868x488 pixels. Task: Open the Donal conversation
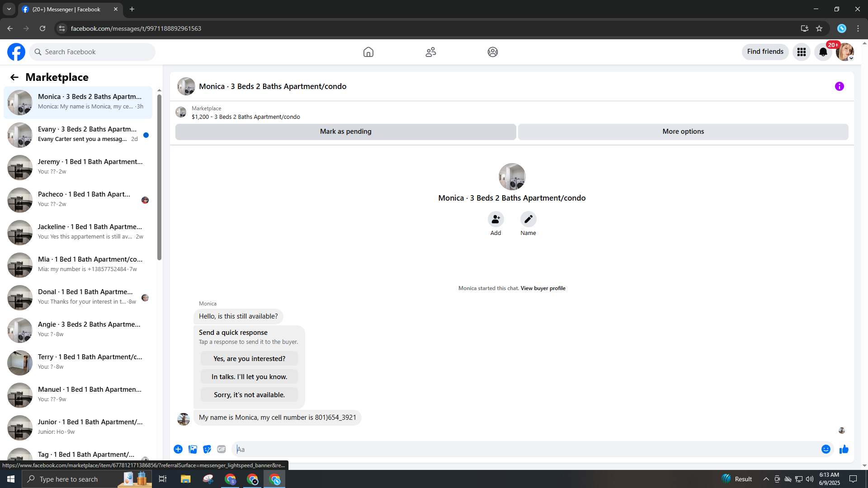click(78, 297)
